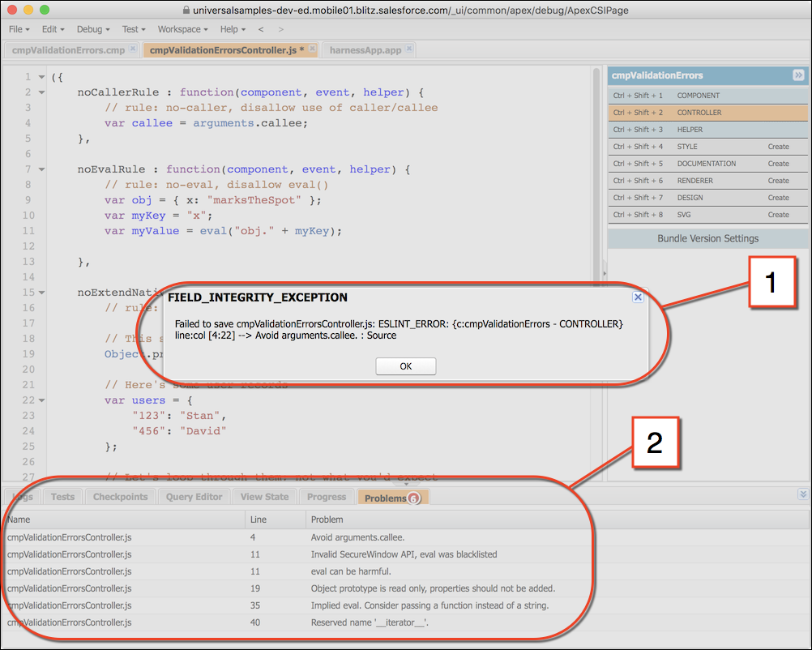Sort by the Problem column header

(x=557, y=520)
